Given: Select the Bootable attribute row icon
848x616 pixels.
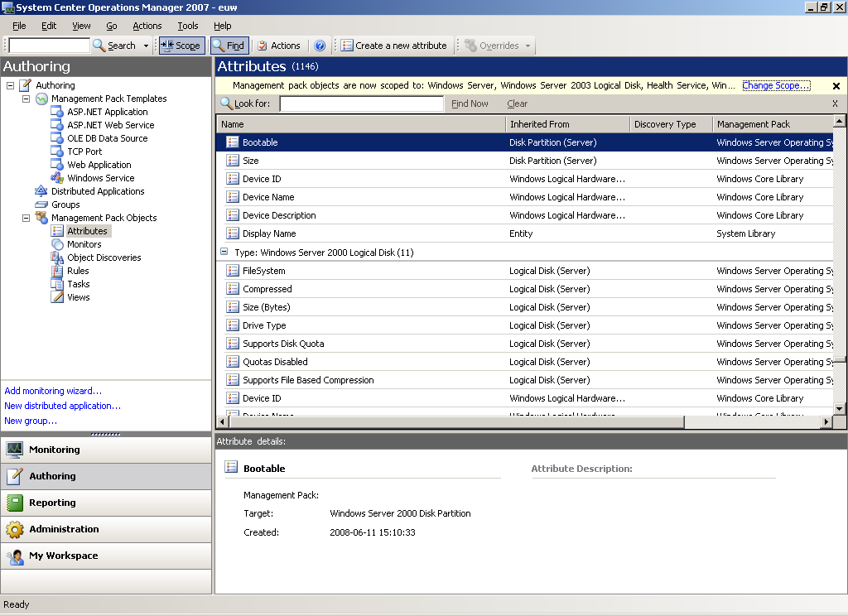Looking at the screenshot, I should [233, 142].
